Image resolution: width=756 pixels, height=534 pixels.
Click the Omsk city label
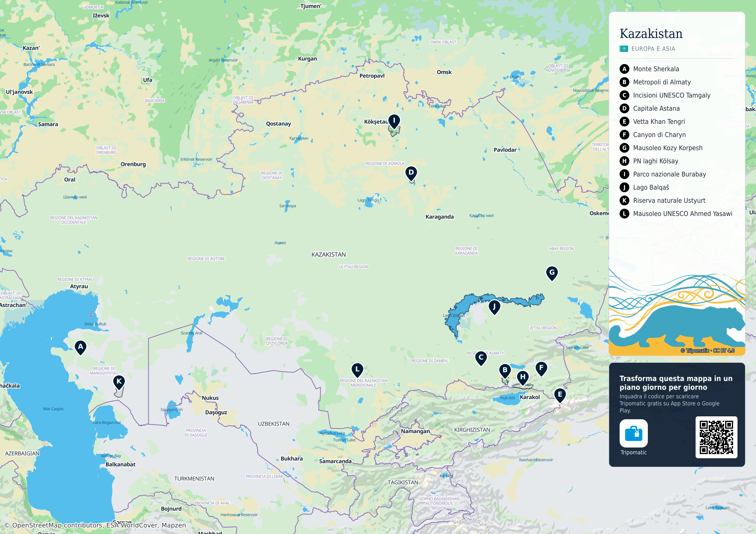(444, 72)
